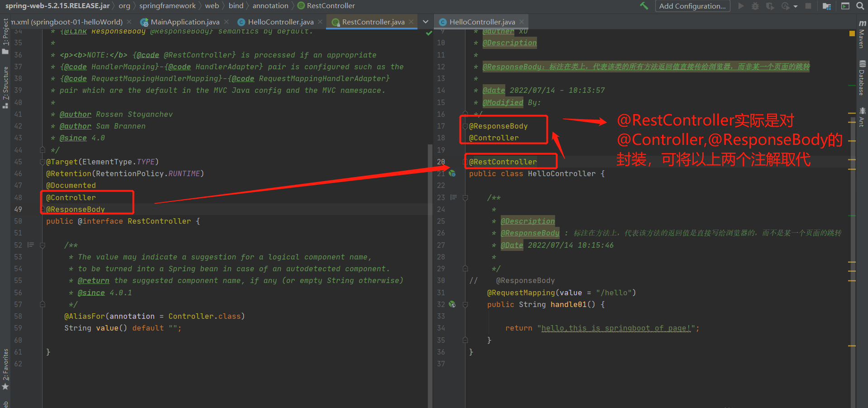The height and width of the screenshot is (408, 868).
Task: Collapse Javadoc fold marker at line 52
Action: 42,245
